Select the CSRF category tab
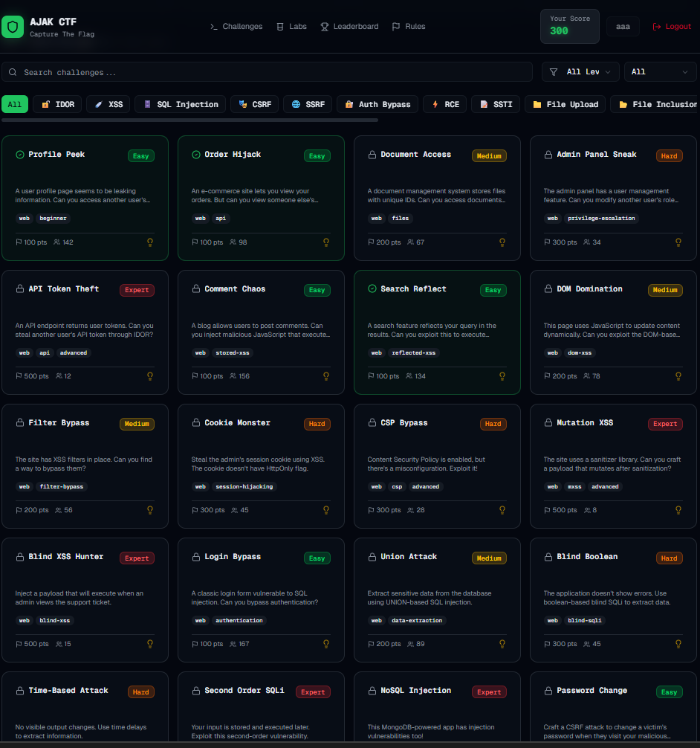The height and width of the screenshot is (748, 700). click(255, 105)
